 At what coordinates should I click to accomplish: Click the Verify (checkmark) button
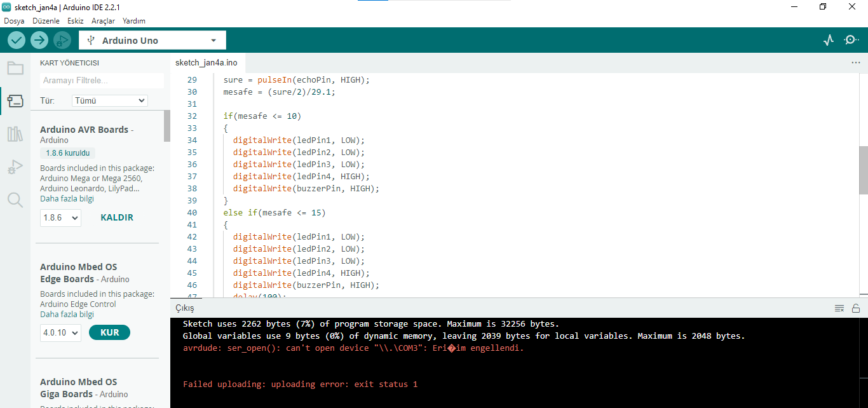point(17,40)
